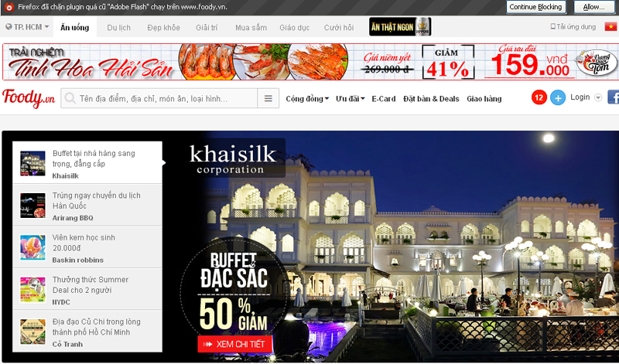Click the Login link

coord(580,97)
